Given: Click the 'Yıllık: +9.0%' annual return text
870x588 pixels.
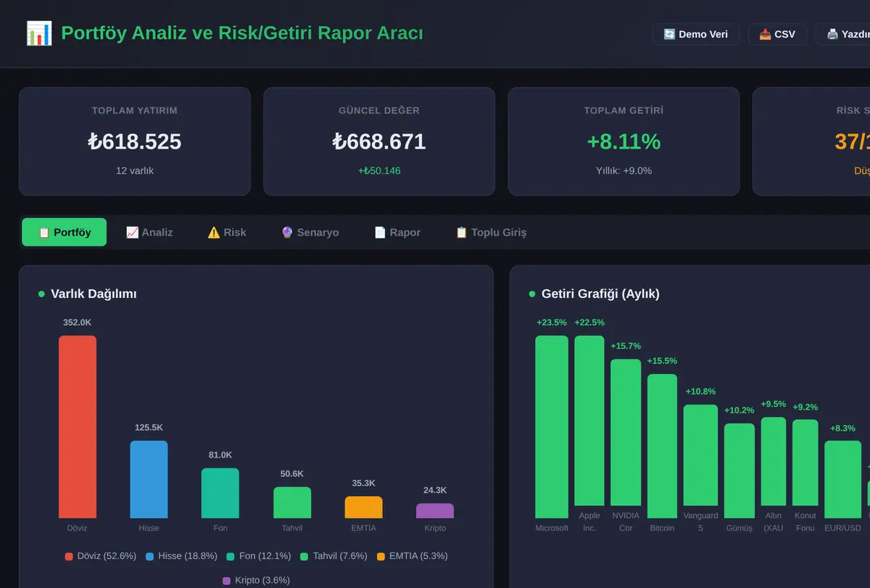Looking at the screenshot, I should 623,171.
